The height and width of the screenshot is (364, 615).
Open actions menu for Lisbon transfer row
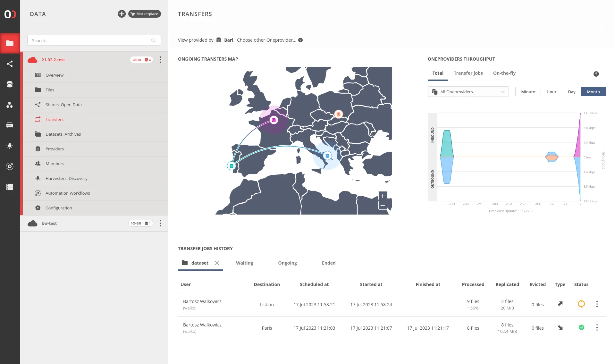point(597,304)
